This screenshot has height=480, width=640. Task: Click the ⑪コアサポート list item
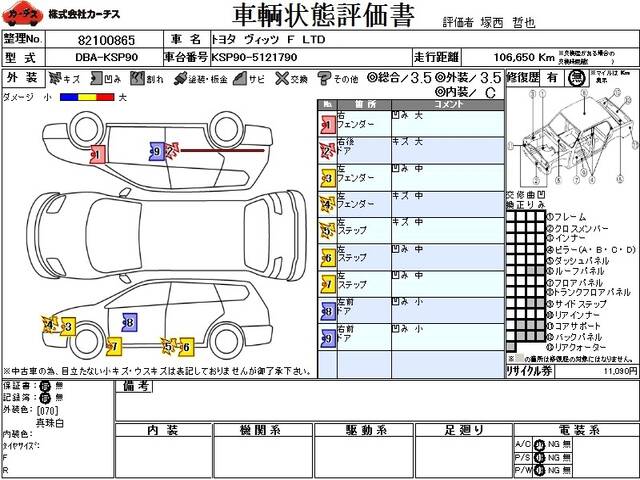tap(574, 326)
